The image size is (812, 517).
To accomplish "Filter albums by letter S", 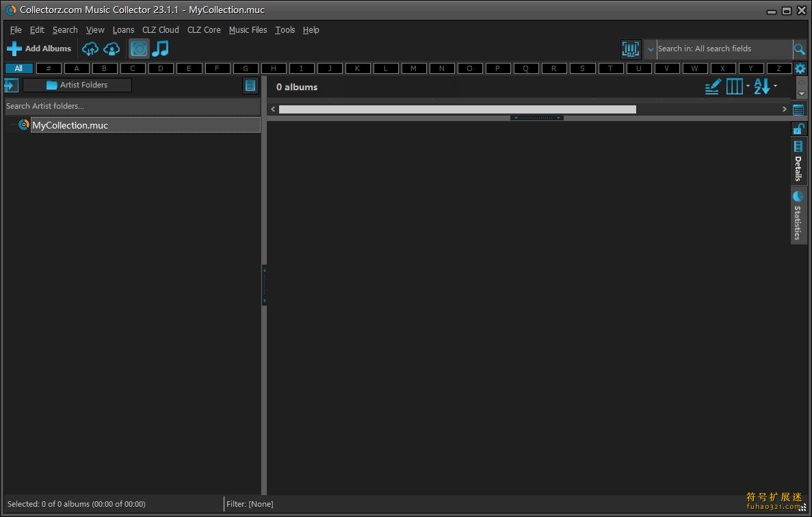I will [582, 68].
